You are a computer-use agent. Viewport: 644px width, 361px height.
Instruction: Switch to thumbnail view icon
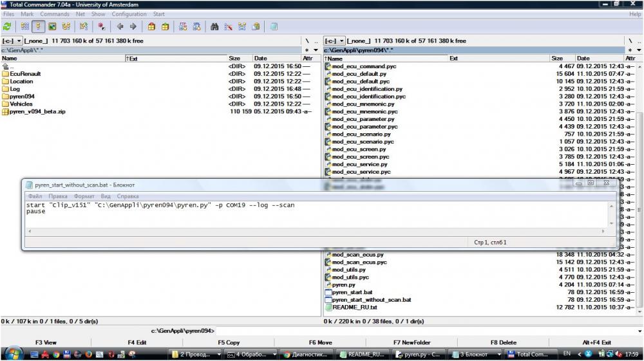tap(52, 26)
